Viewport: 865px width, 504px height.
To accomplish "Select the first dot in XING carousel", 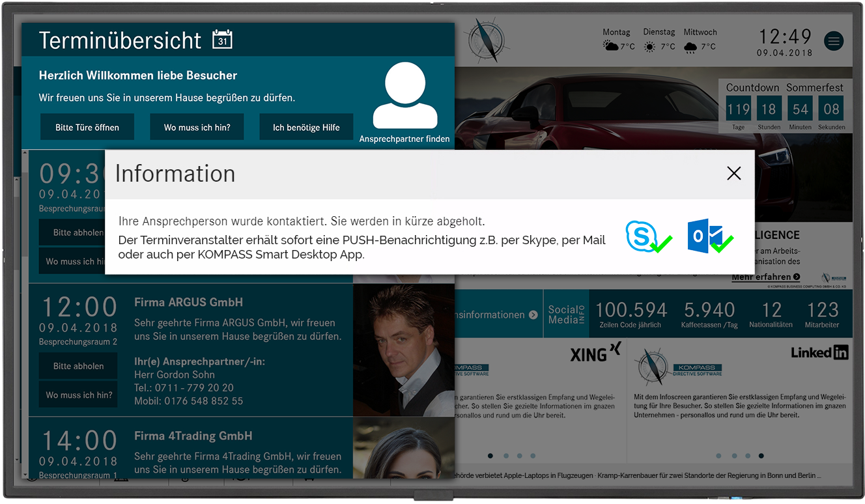I will click(490, 456).
